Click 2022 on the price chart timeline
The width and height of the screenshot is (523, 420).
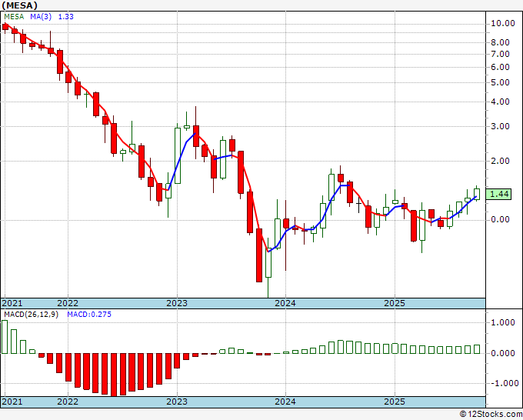68,303
